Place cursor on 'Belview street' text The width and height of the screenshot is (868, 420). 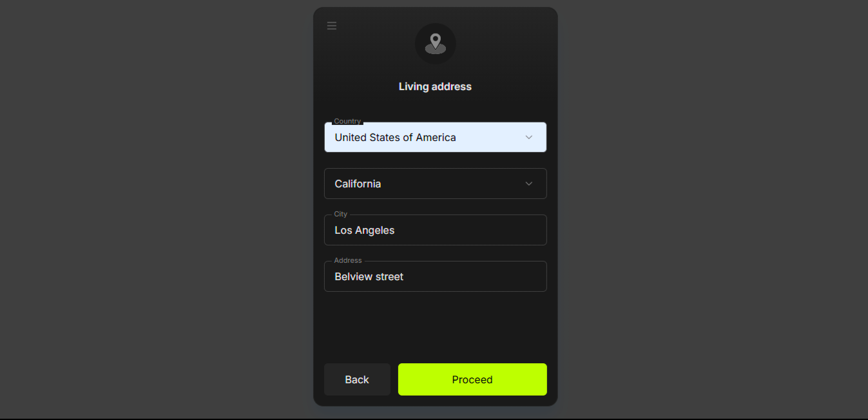click(x=369, y=276)
